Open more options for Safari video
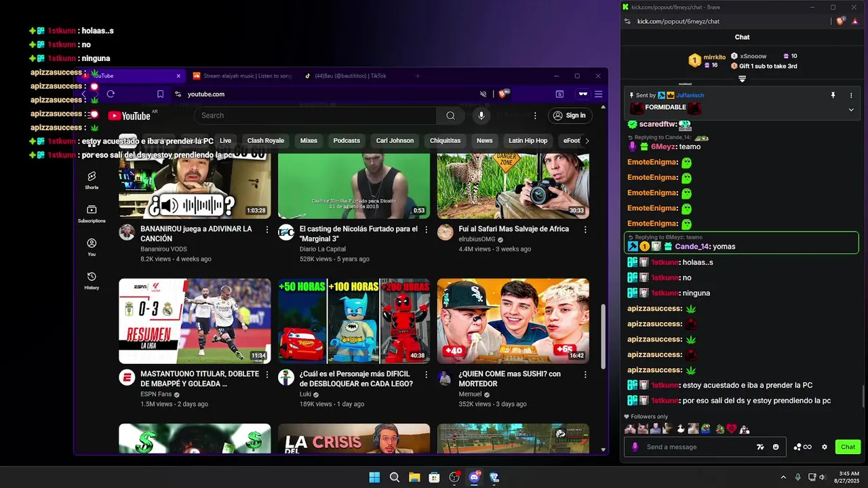This screenshot has height=488, width=868. tap(585, 230)
